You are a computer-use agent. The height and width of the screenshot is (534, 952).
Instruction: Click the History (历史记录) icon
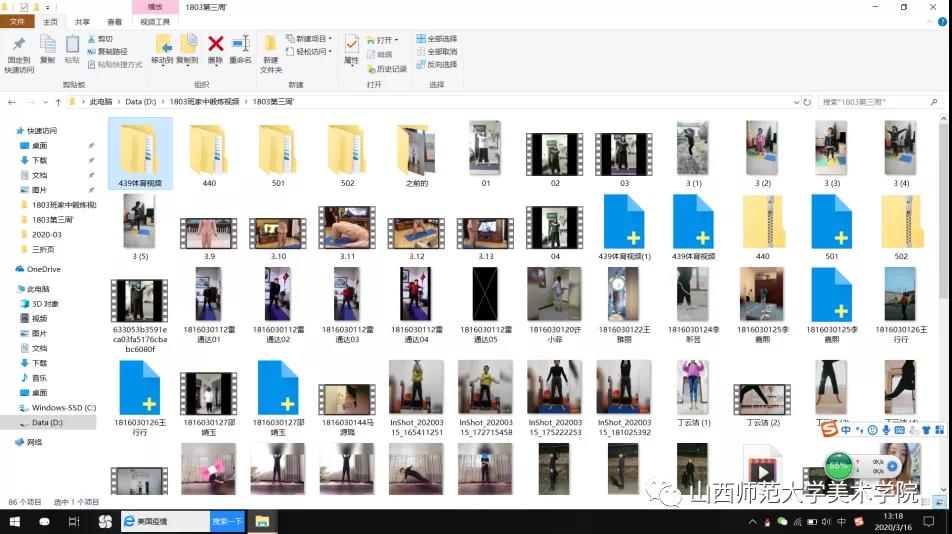coord(386,69)
